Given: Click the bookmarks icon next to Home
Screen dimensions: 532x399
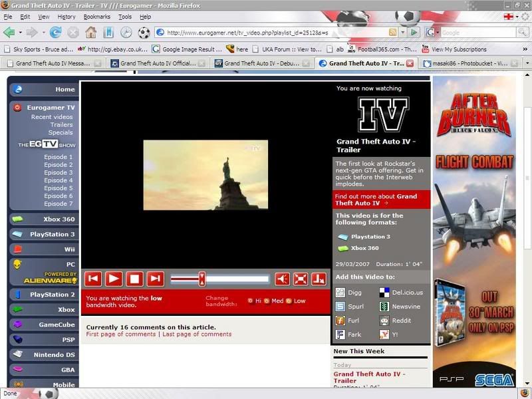Looking at the screenshot, I should tap(108, 33).
